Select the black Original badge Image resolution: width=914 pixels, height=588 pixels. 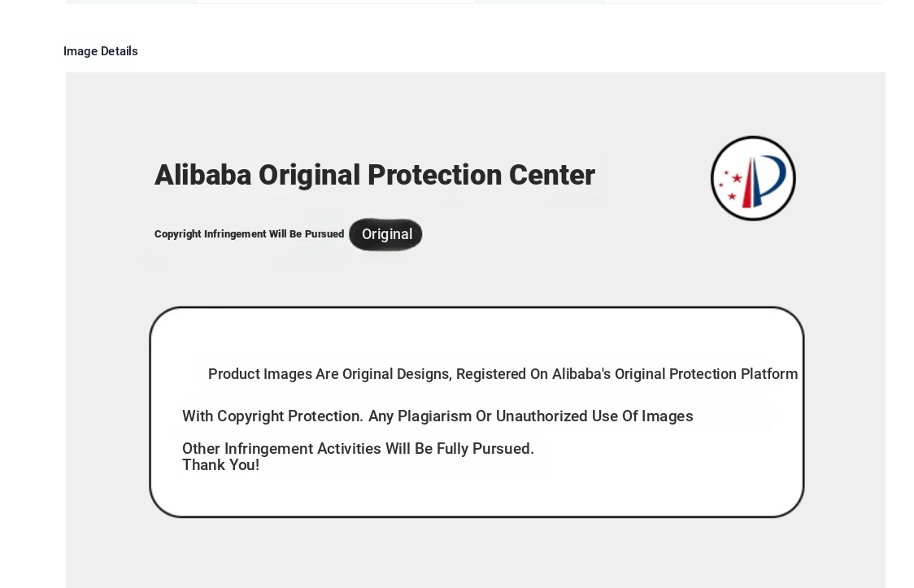[x=386, y=234]
